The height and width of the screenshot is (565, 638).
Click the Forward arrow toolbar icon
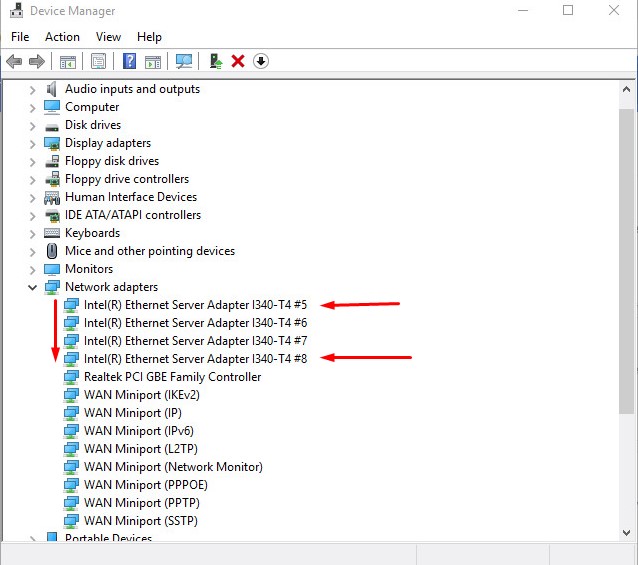pos(37,61)
